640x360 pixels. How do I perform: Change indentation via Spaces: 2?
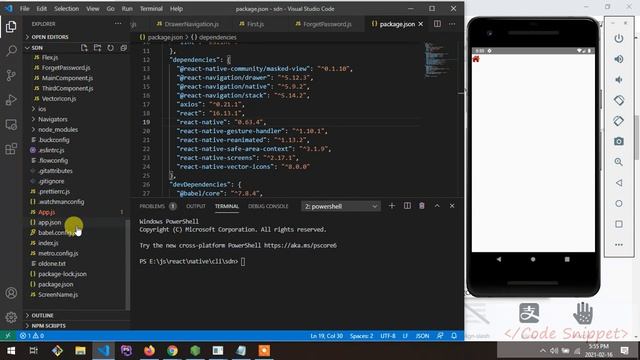pos(361,336)
